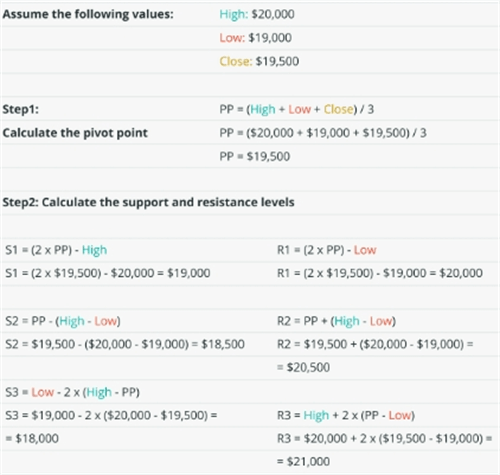The width and height of the screenshot is (500, 475).
Task: Click 'Calculate the pivot point' text
Action: tap(75, 133)
